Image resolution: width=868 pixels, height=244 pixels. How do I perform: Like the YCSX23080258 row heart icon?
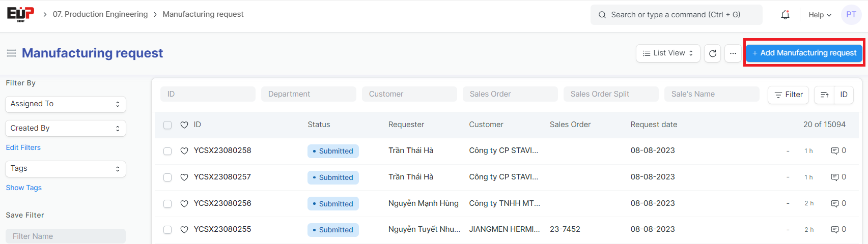(184, 151)
